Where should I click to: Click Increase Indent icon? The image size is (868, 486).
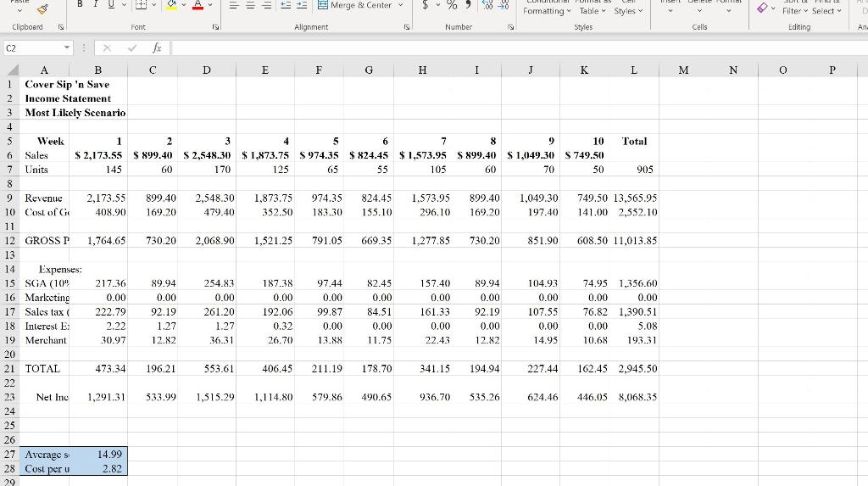[x=302, y=5]
